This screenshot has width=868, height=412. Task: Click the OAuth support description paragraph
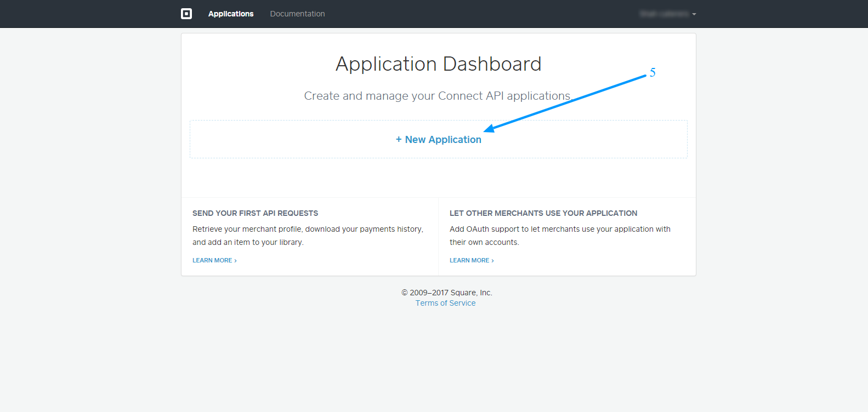tap(560, 236)
